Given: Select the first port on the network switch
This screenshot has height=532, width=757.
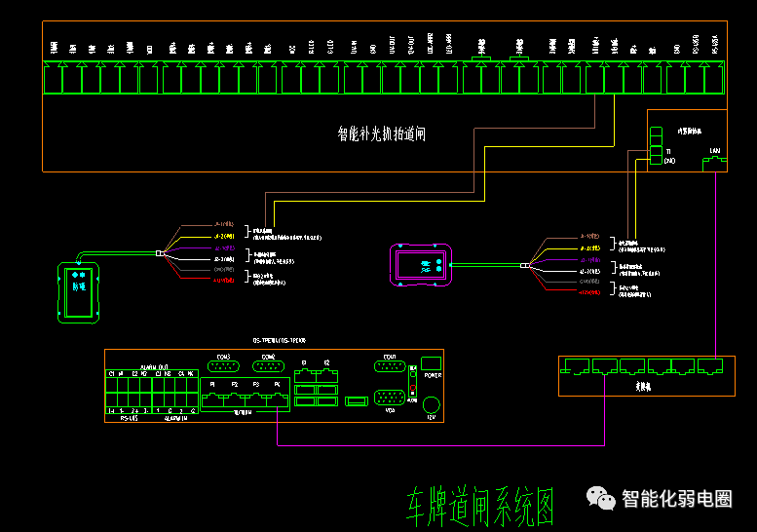Looking at the screenshot, I should (x=575, y=366).
